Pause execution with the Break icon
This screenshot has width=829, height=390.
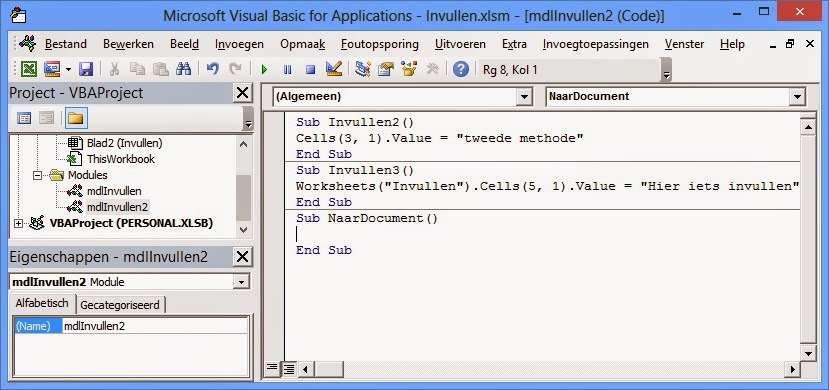pyautogui.click(x=288, y=69)
